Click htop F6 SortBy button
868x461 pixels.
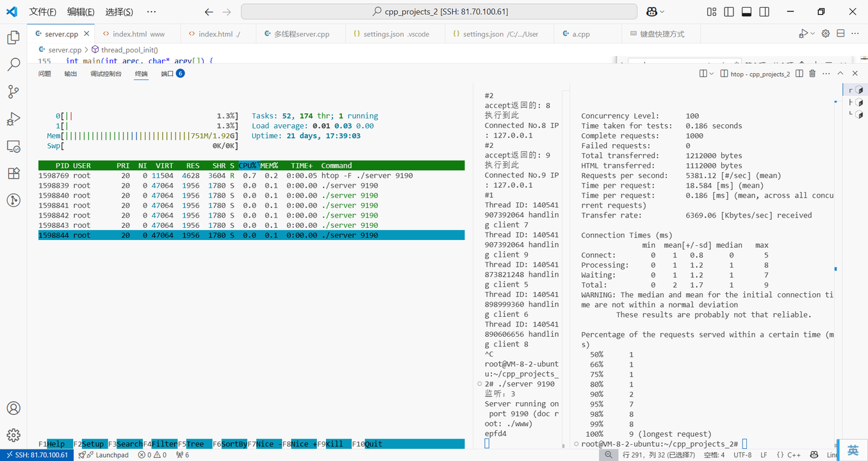(230, 444)
